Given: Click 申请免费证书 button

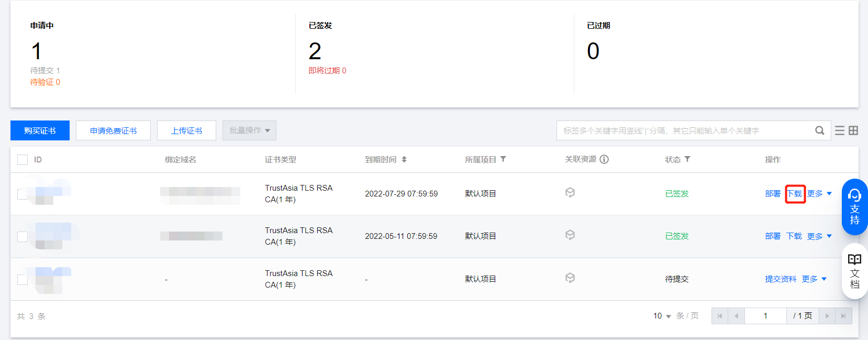Looking at the screenshot, I should pyautogui.click(x=113, y=130).
